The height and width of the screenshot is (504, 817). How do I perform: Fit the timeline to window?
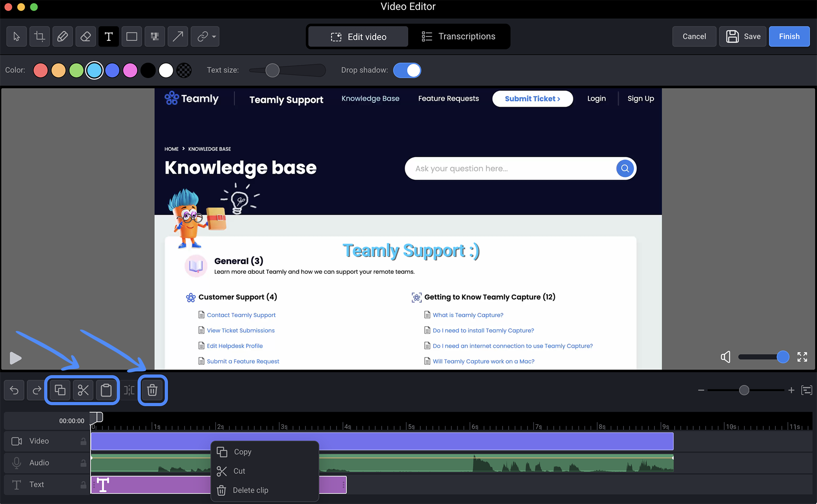coord(806,390)
